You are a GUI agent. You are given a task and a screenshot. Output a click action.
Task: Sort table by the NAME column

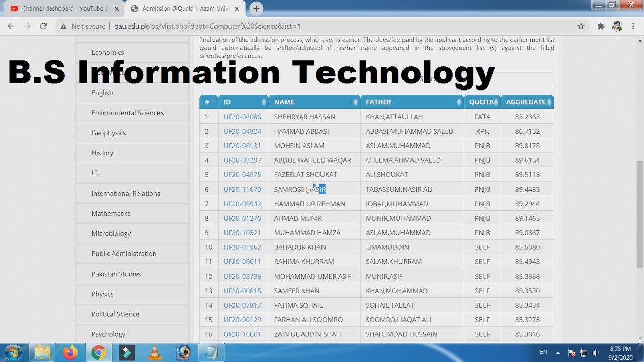pyautogui.click(x=315, y=102)
